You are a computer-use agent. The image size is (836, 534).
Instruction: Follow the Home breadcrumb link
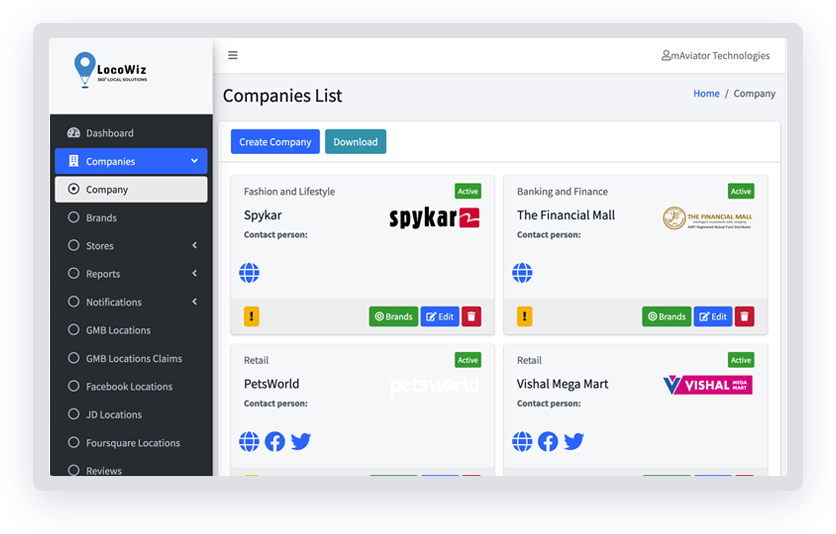pos(706,94)
